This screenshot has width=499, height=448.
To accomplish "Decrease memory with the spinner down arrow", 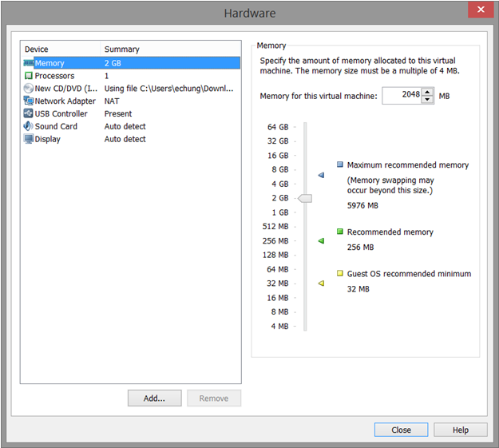I will (x=427, y=99).
